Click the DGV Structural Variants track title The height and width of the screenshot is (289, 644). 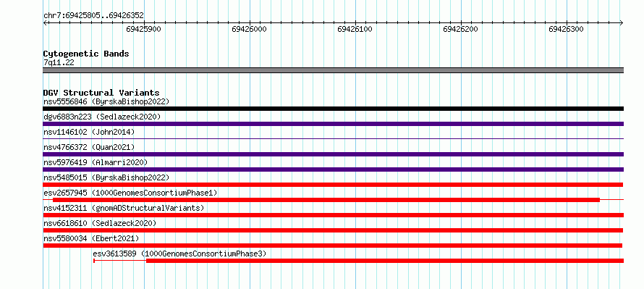click(101, 93)
